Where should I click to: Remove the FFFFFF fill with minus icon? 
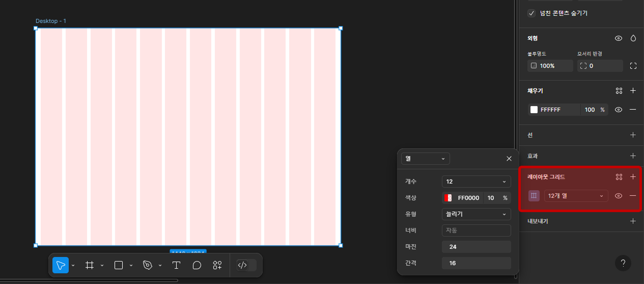pyautogui.click(x=633, y=110)
